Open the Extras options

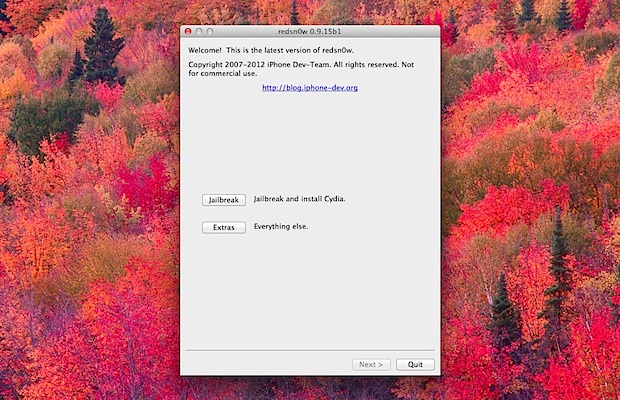pos(224,227)
